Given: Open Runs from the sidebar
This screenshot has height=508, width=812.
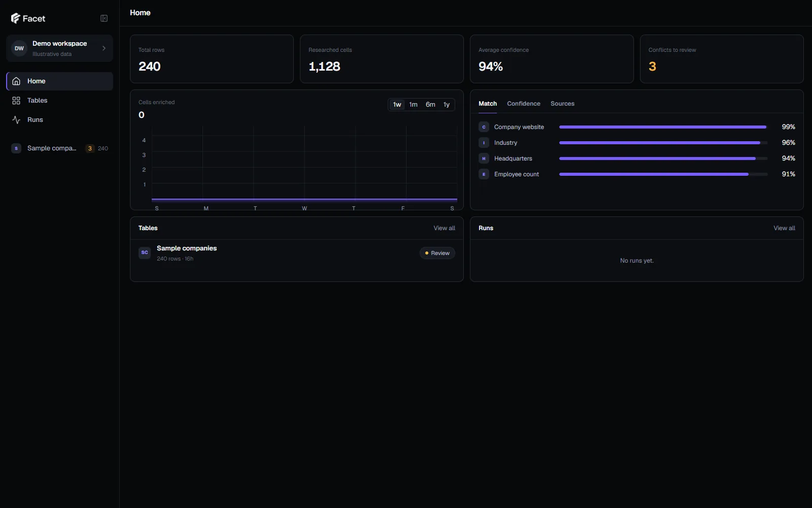Looking at the screenshot, I should (59, 120).
